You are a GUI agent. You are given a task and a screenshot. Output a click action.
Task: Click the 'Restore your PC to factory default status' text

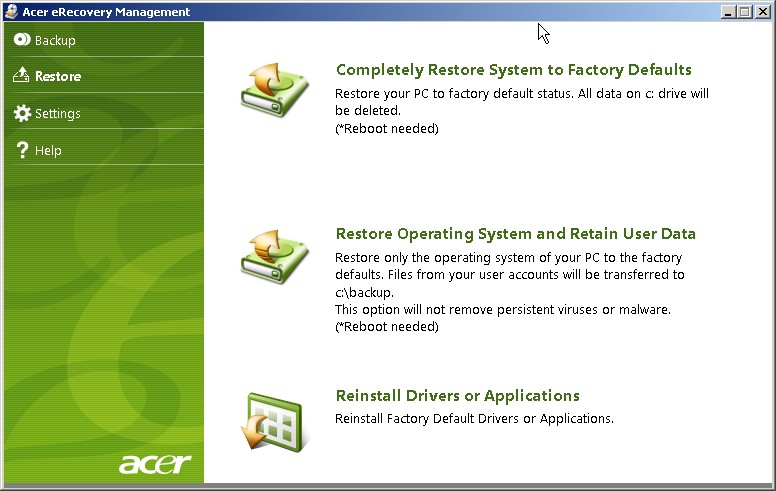click(x=453, y=94)
